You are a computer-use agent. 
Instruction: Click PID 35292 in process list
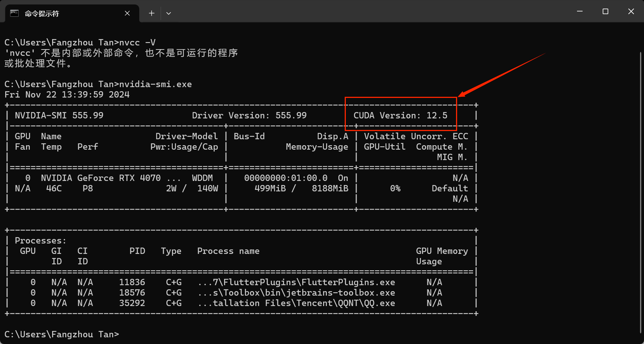click(x=132, y=303)
